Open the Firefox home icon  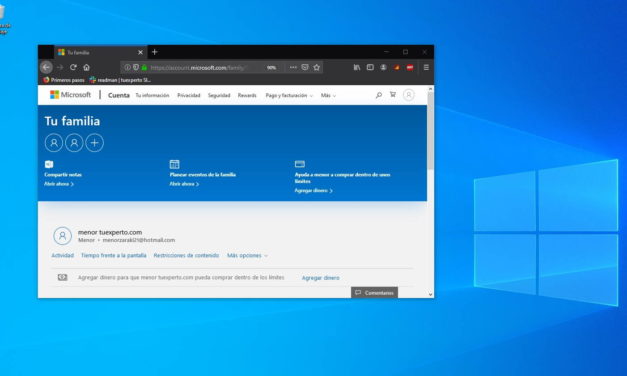coord(86,67)
